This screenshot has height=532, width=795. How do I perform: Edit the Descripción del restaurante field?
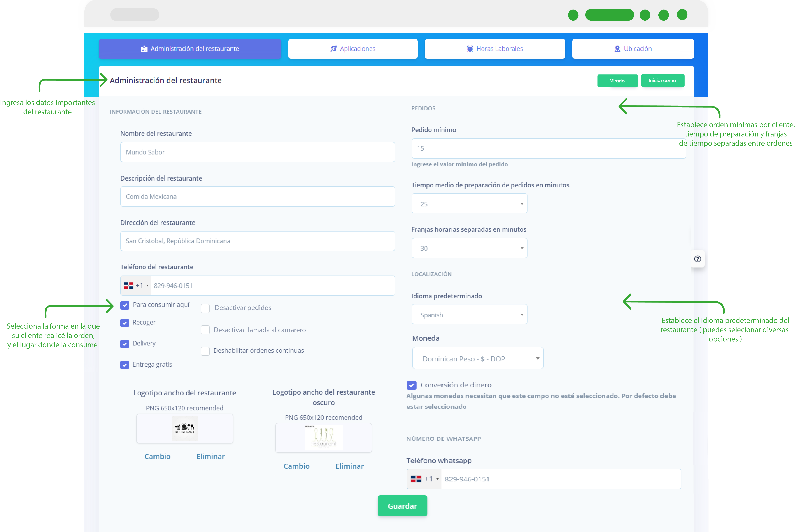tap(257, 196)
